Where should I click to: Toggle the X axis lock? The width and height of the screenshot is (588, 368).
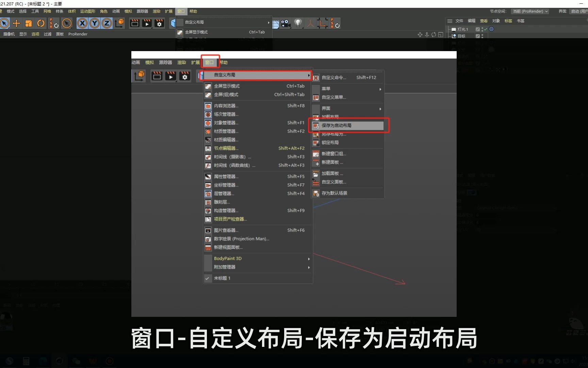point(82,23)
